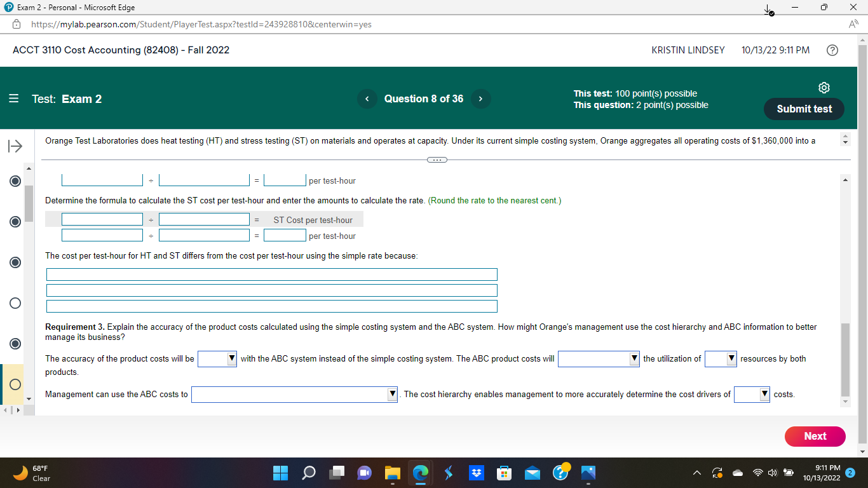The image size is (868, 488).
Task: Open the test menu with the hamburger icon
Action: pyautogui.click(x=12, y=98)
